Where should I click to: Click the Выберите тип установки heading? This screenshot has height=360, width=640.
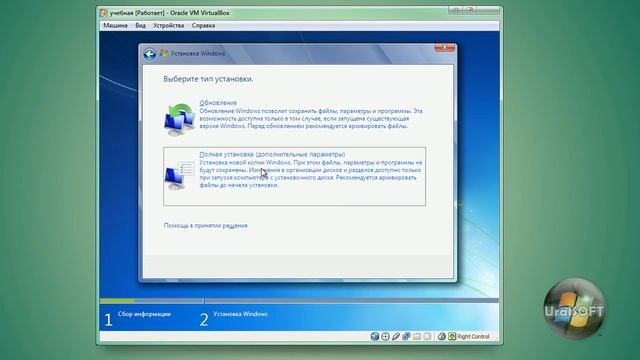208,79
